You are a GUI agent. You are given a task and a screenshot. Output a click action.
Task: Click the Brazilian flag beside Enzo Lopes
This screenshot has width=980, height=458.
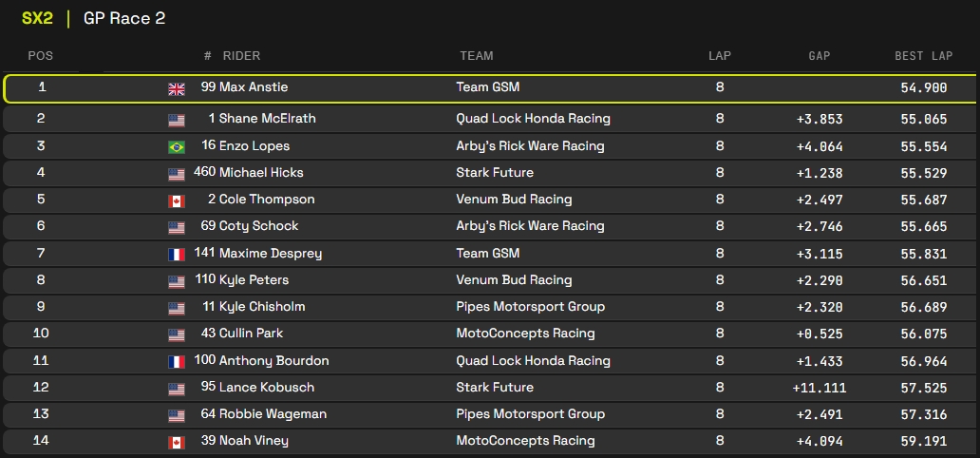point(177,147)
